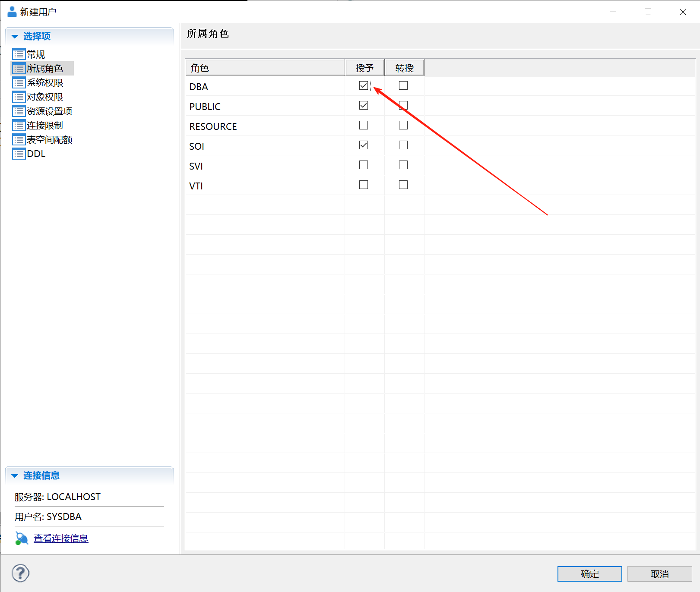Image resolution: width=700 pixels, height=592 pixels.
Task: Select the SOI role name
Action: pos(197,146)
